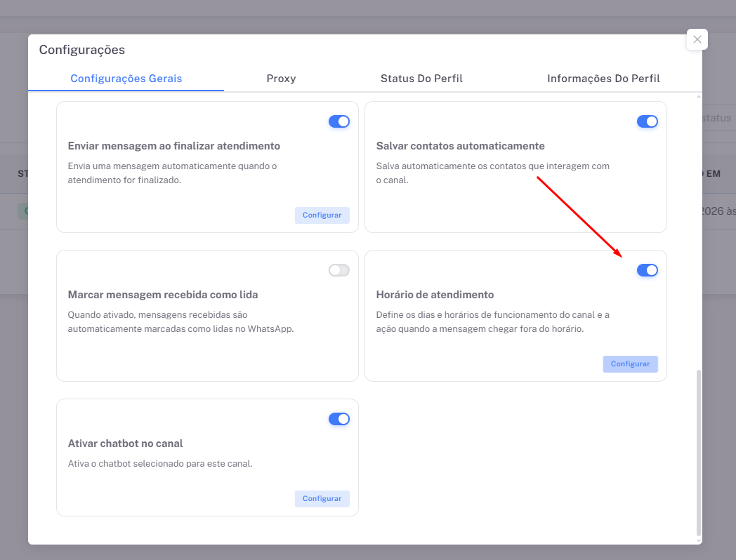Switch off Ativar chatbot no canal
Image resolution: width=736 pixels, height=560 pixels.
339,419
